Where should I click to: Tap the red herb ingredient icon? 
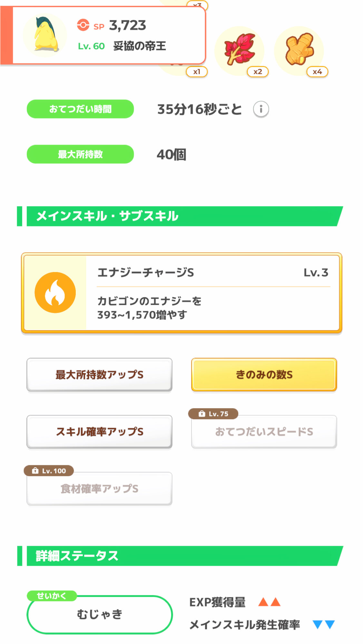coord(240,50)
